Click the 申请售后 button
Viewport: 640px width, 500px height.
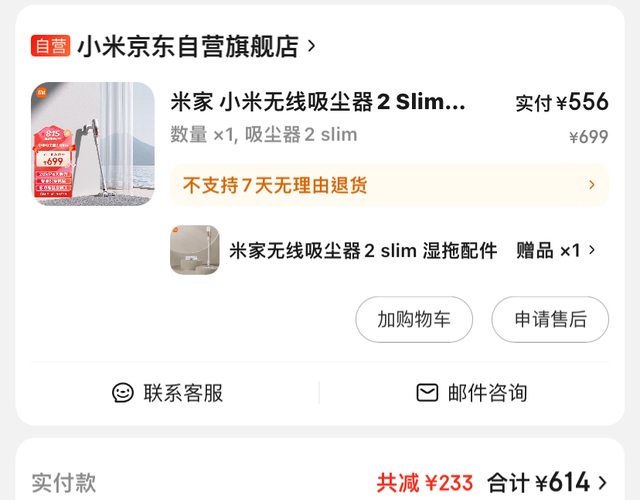[550, 319]
